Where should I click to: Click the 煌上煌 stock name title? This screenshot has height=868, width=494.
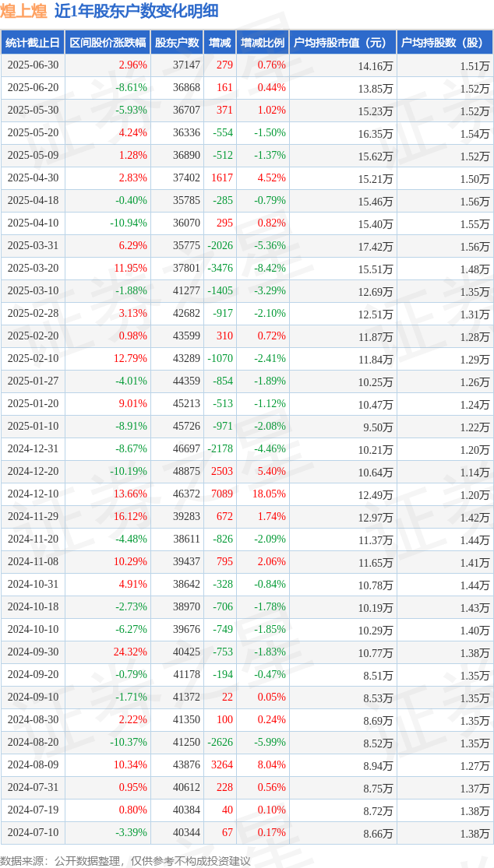pyautogui.click(x=26, y=11)
